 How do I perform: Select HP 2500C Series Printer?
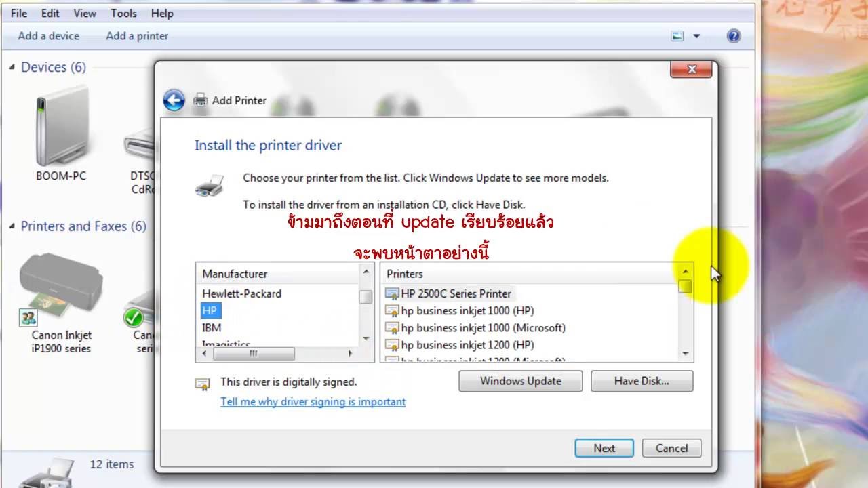coord(456,293)
